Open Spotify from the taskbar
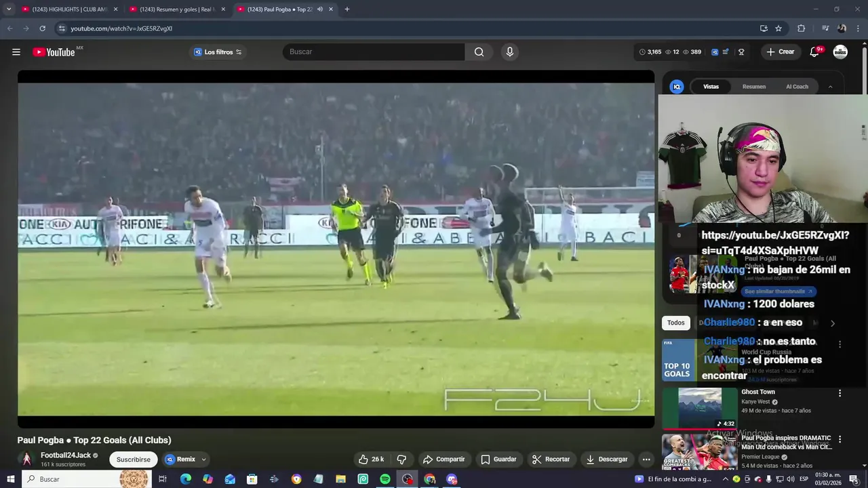Screen dimensions: 868x488 pos(385,479)
